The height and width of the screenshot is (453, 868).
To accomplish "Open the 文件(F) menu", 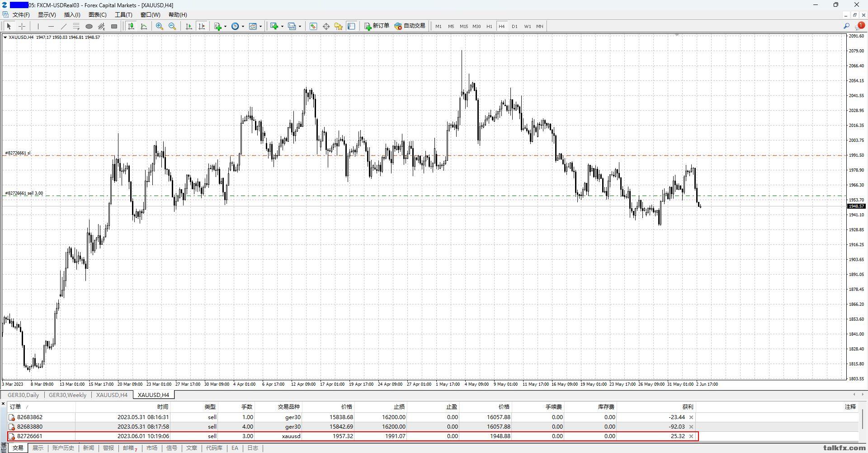I will pyautogui.click(x=21, y=14).
